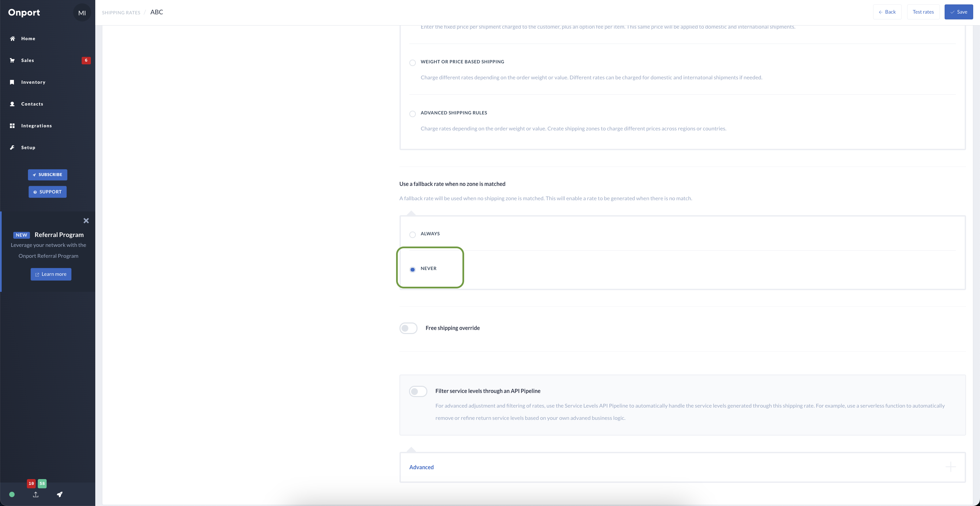Image resolution: width=980 pixels, height=506 pixels.
Task: Select Advanced Shipping Rules radio button
Action: [x=412, y=114]
